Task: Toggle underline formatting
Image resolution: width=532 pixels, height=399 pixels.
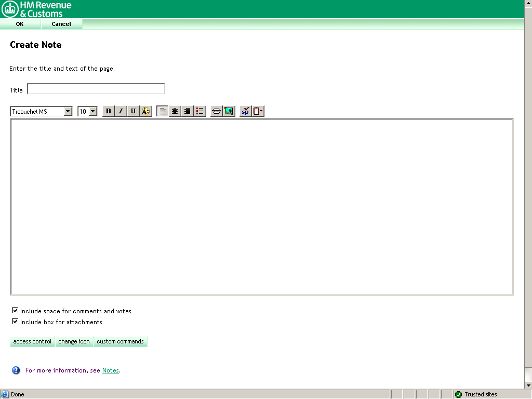Action: (133, 111)
